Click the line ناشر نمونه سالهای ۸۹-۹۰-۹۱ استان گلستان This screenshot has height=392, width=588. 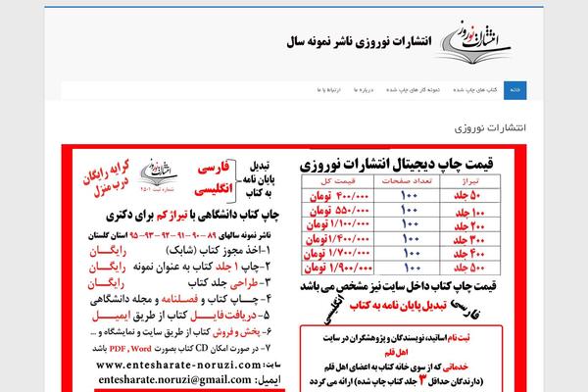click(179, 235)
